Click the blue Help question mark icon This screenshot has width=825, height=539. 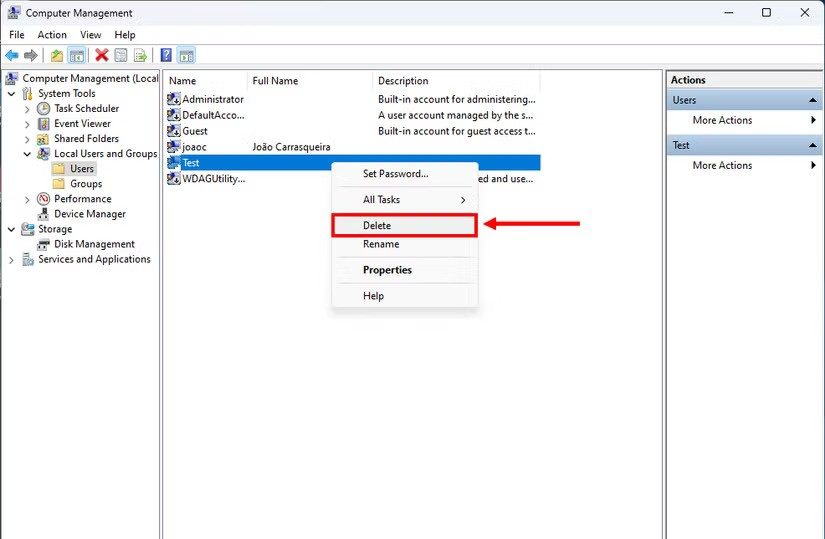(166, 55)
